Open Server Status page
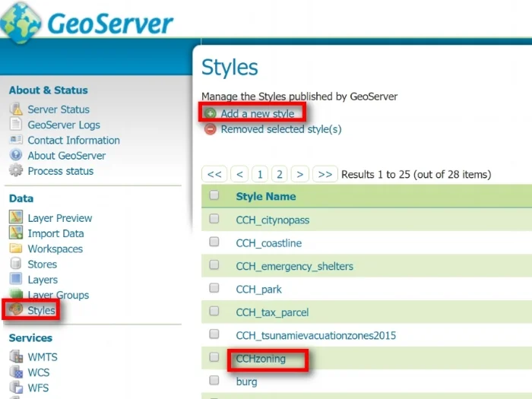 coord(59,109)
